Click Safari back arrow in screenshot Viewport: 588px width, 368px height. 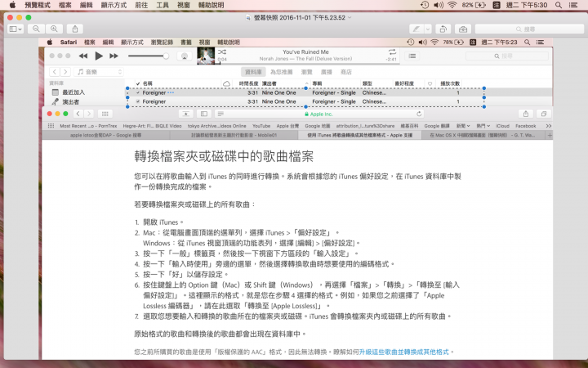point(78,114)
